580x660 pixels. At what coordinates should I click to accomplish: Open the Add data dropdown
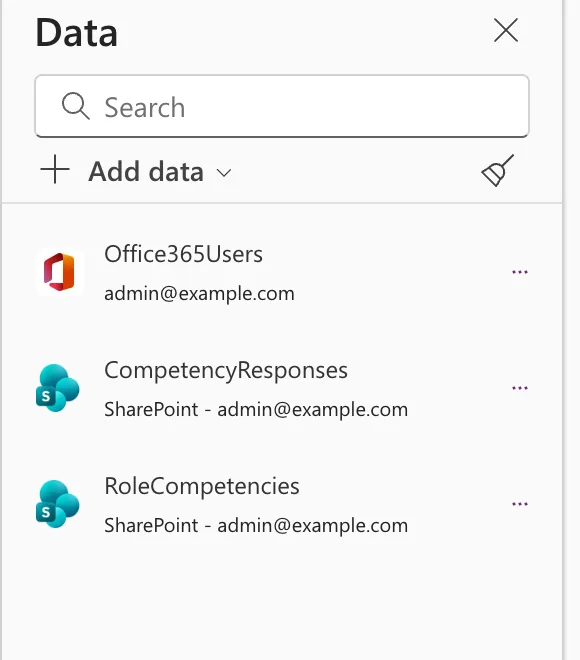pyautogui.click(x=136, y=172)
